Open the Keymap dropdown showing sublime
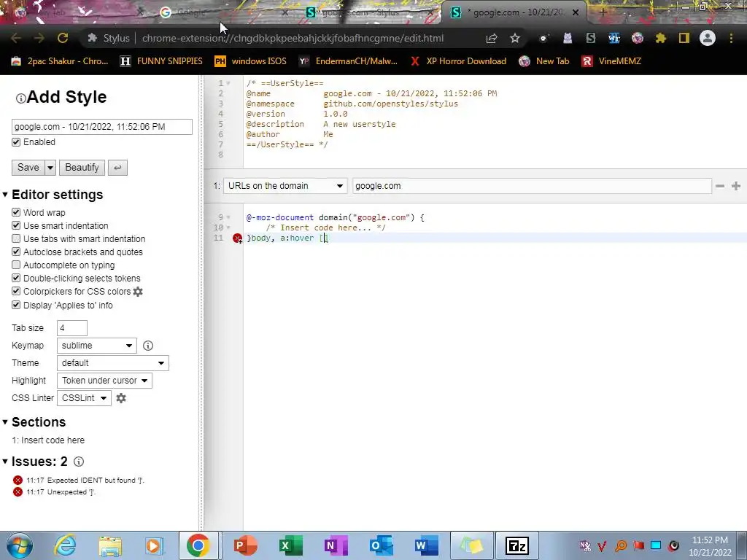This screenshot has width=747, height=560. (97, 346)
